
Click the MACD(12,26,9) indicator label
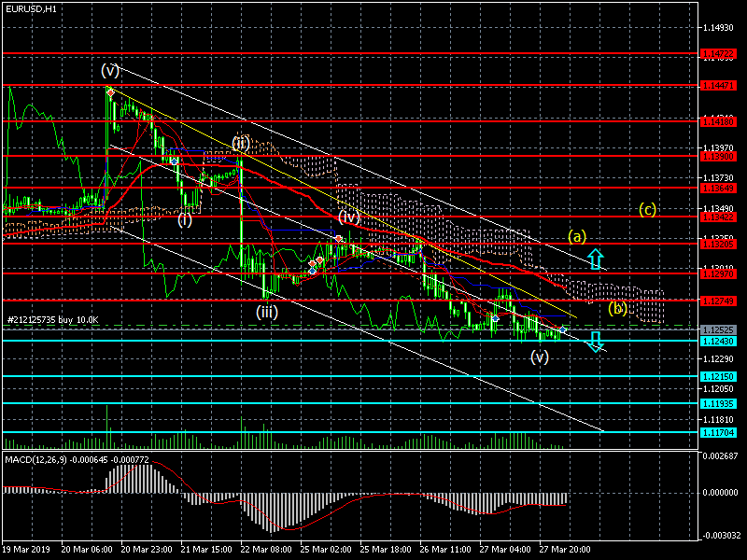pos(77,460)
